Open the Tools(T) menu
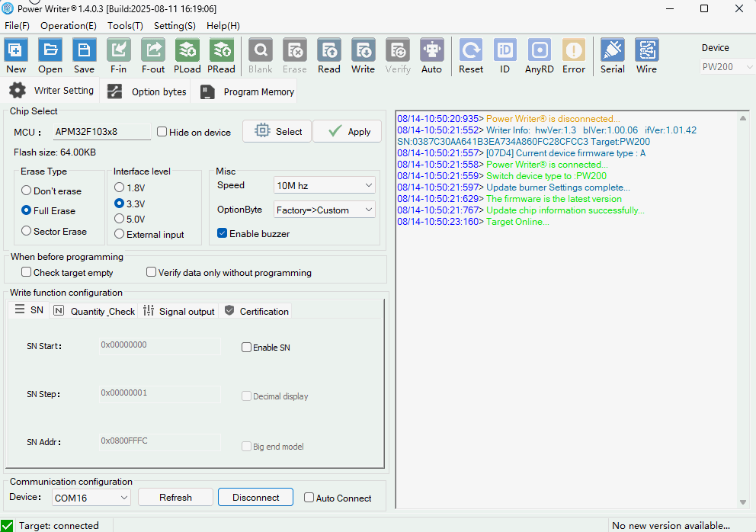The width and height of the screenshot is (756, 532). click(x=125, y=26)
